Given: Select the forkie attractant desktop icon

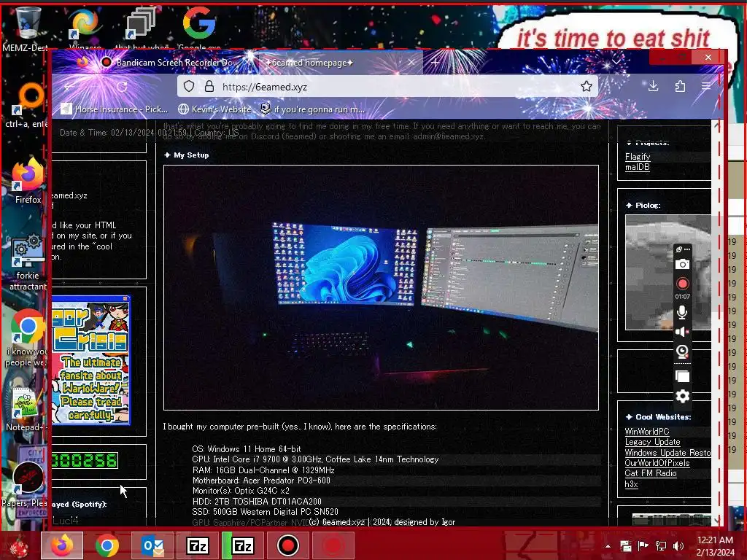Looking at the screenshot, I should click(28, 262).
